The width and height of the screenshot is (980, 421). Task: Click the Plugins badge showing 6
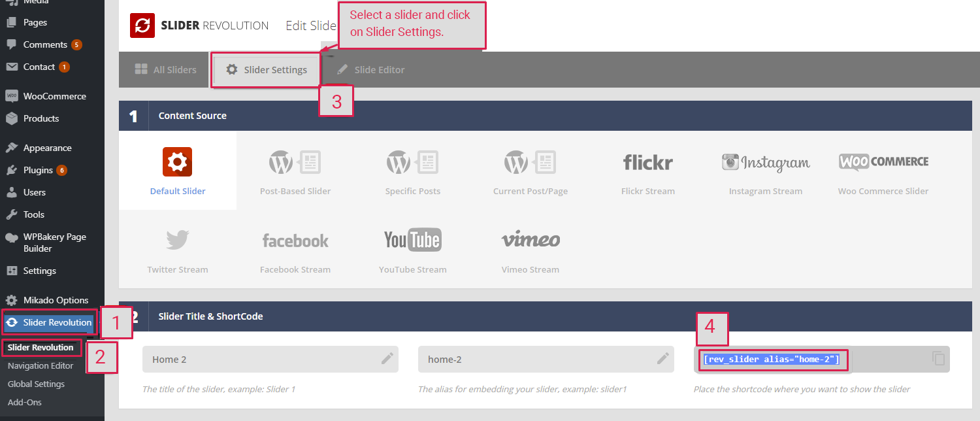[61, 170]
